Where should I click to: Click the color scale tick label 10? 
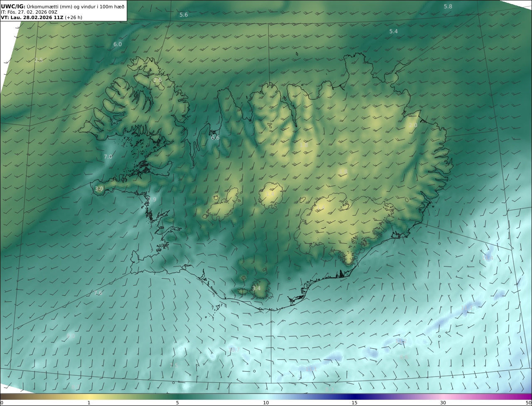[x=266, y=403]
